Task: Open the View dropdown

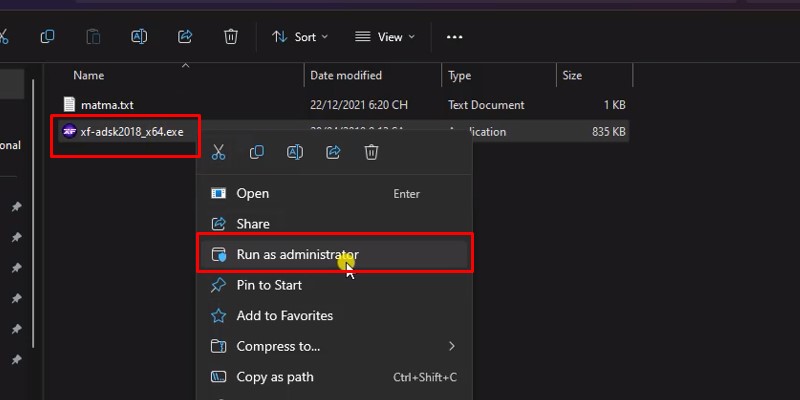Action: pos(379,37)
